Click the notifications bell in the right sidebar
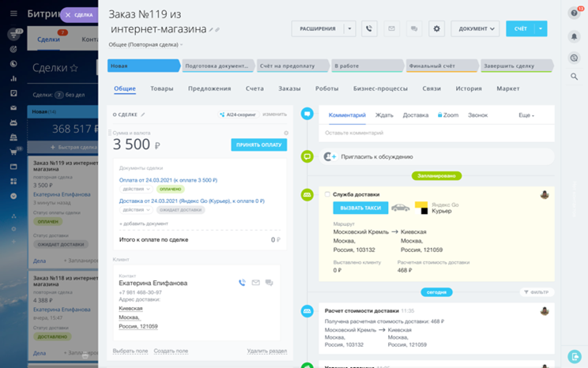588x368 pixels. (x=575, y=36)
